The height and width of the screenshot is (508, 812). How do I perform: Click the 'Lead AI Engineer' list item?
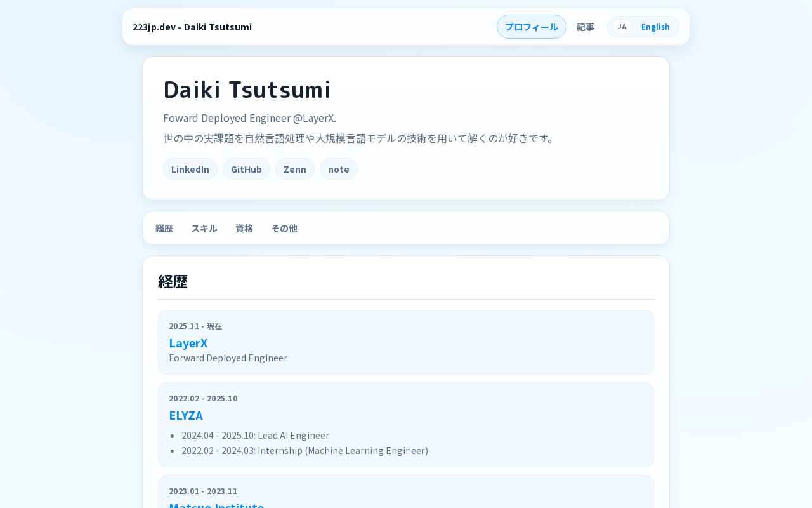coord(255,435)
